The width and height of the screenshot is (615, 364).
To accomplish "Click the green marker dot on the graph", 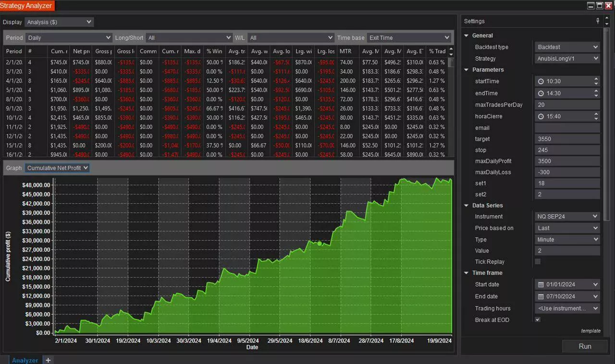I will tap(320, 243).
